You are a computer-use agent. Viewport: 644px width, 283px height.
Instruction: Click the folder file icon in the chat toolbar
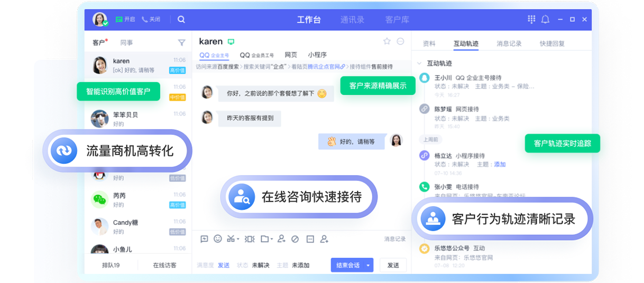265,239
